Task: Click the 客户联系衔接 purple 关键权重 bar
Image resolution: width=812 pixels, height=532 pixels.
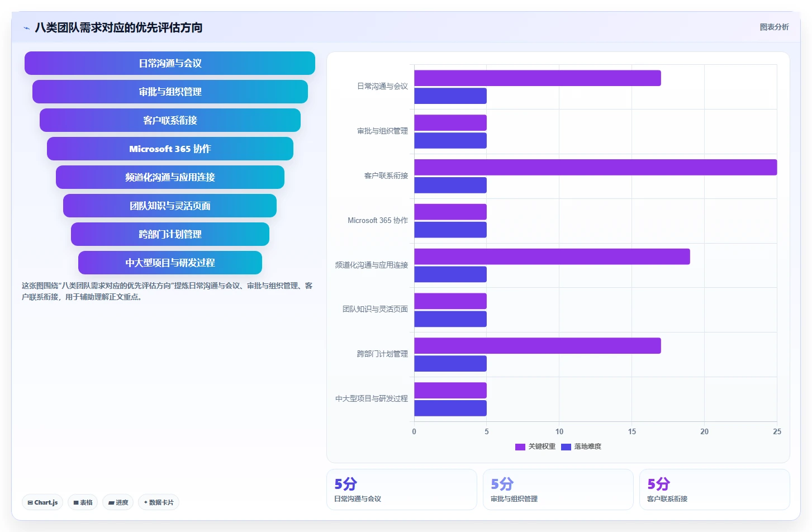Action: tap(596, 168)
